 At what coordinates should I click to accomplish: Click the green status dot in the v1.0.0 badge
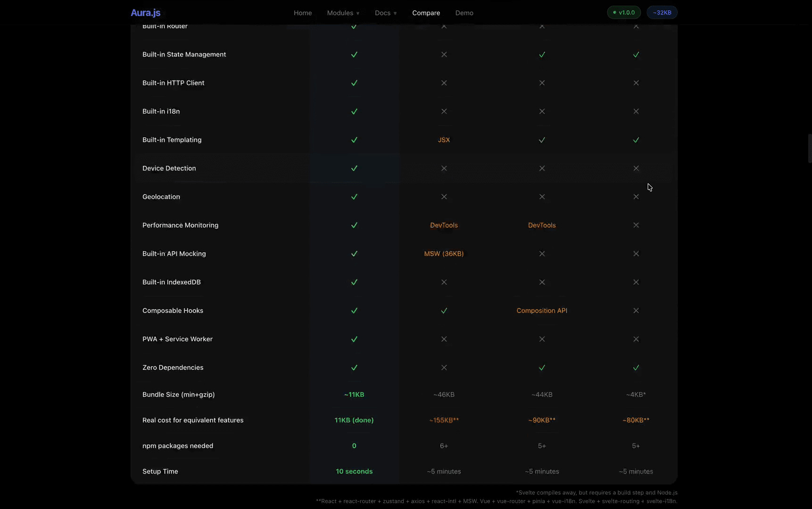[614, 13]
